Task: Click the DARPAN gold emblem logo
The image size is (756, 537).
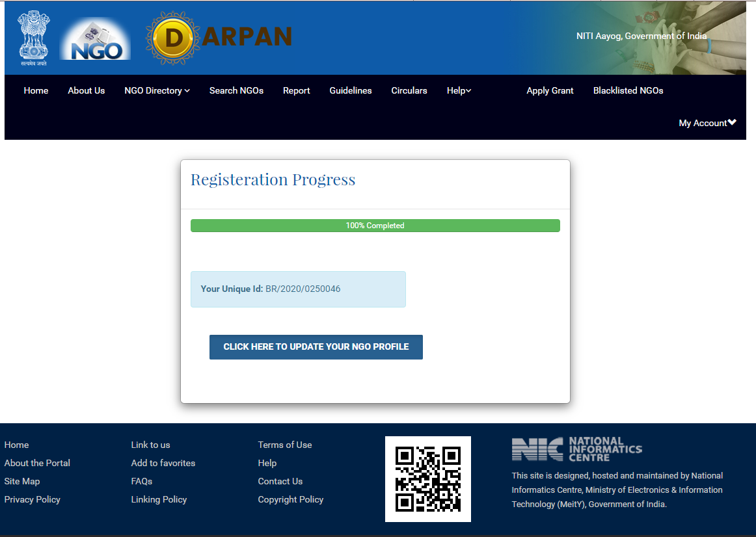Action: (x=173, y=38)
